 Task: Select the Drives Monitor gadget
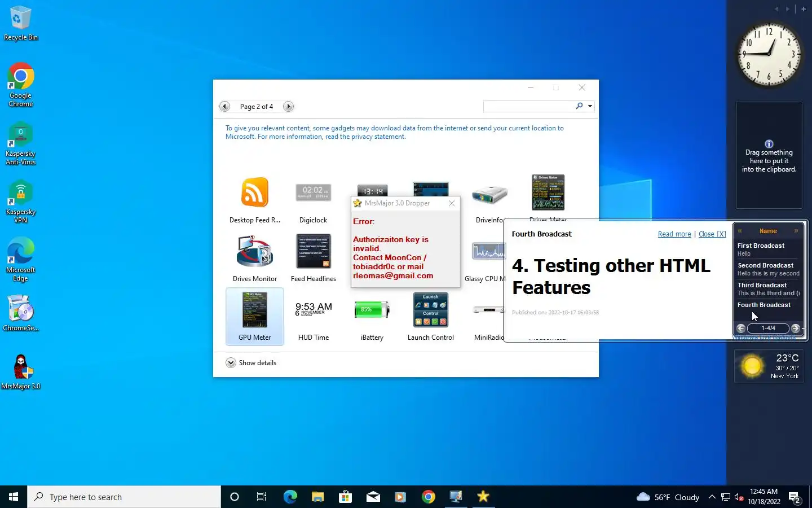click(255, 259)
